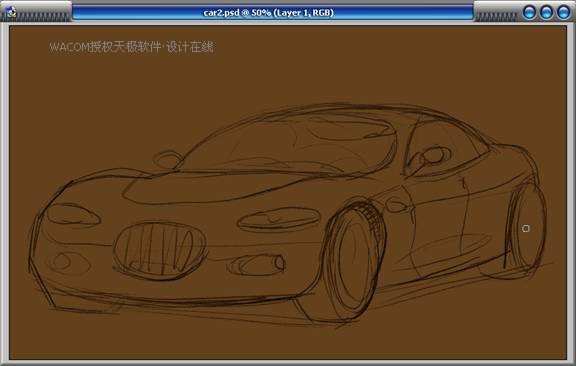This screenshot has height=366, width=576.
Task: Click the first round blue window button
Action: coord(529,12)
